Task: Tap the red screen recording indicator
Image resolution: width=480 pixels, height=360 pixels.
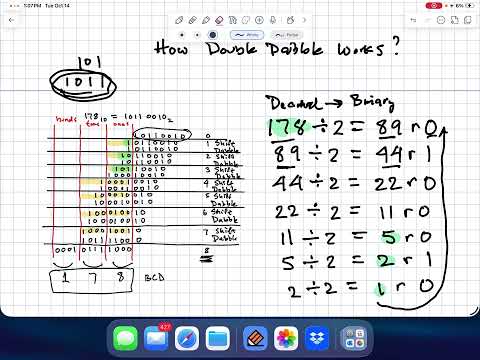Action: 434,6
